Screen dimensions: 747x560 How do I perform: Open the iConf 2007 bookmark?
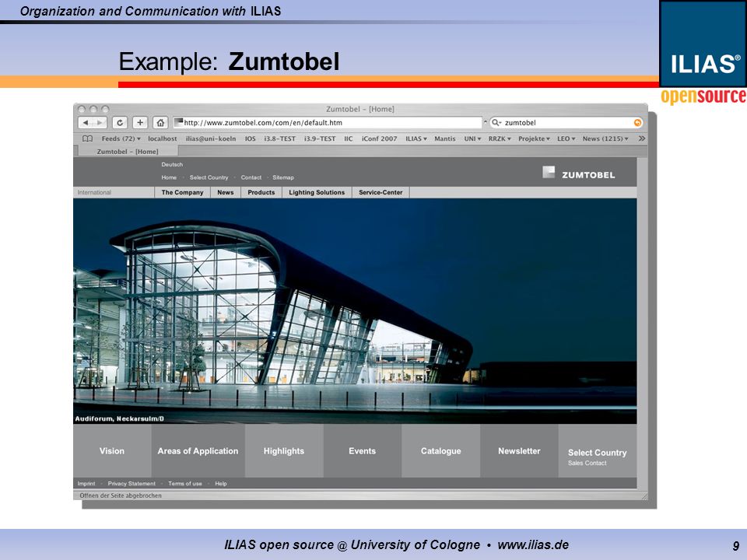379,138
